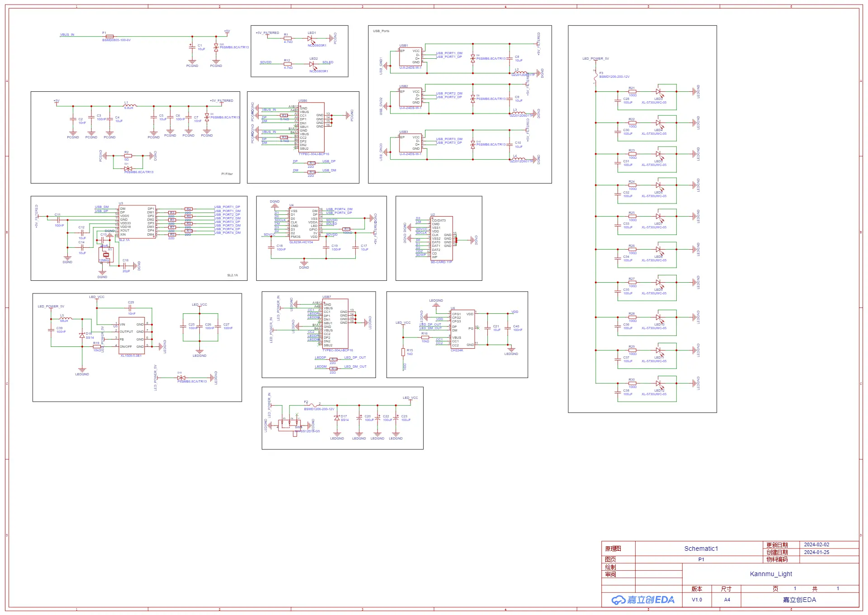Select capacitor C1 10uF symbol
868x615 pixels.
click(192, 47)
